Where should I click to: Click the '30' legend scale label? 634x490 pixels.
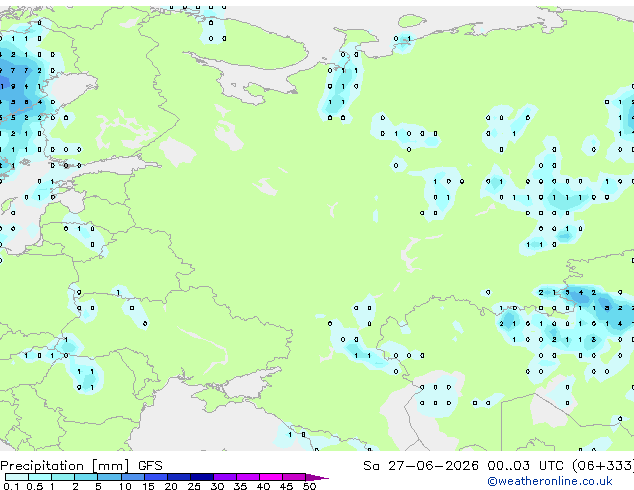(218, 486)
